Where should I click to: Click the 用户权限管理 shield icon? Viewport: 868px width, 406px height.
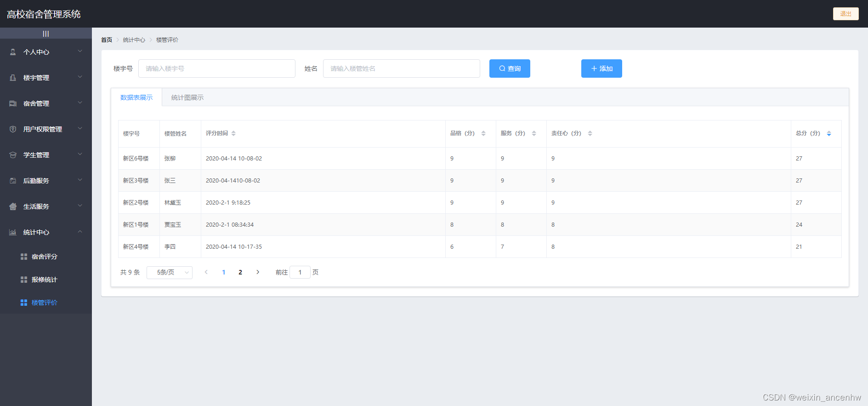coord(13,129)
